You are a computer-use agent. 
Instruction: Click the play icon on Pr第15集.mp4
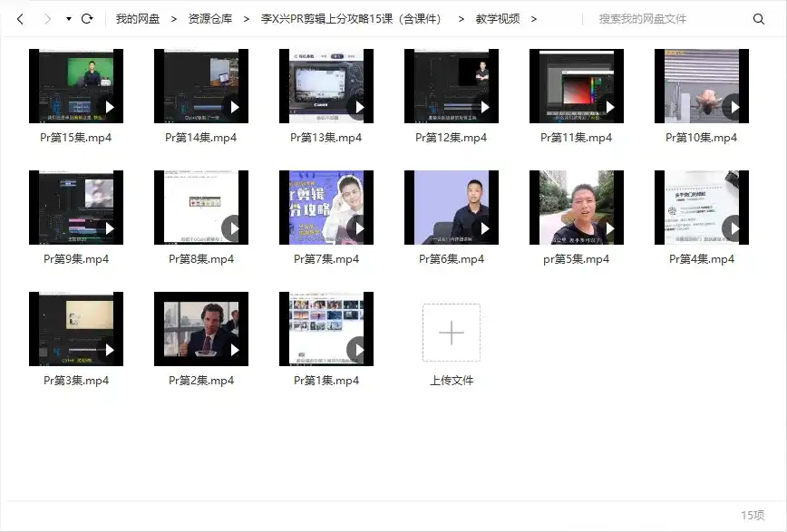pyautogui.click(x=109, y=106)
